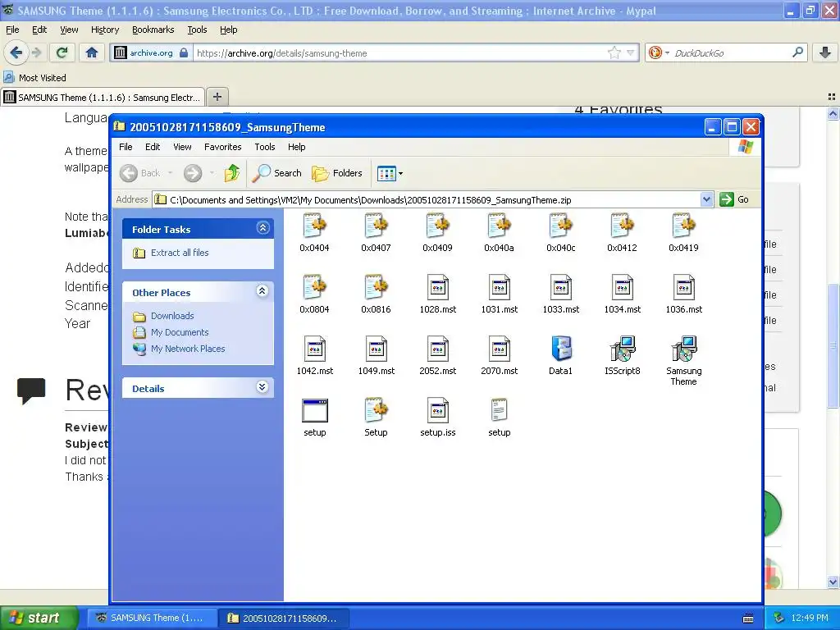Open the Windows start menu

[x=39, y=619]
